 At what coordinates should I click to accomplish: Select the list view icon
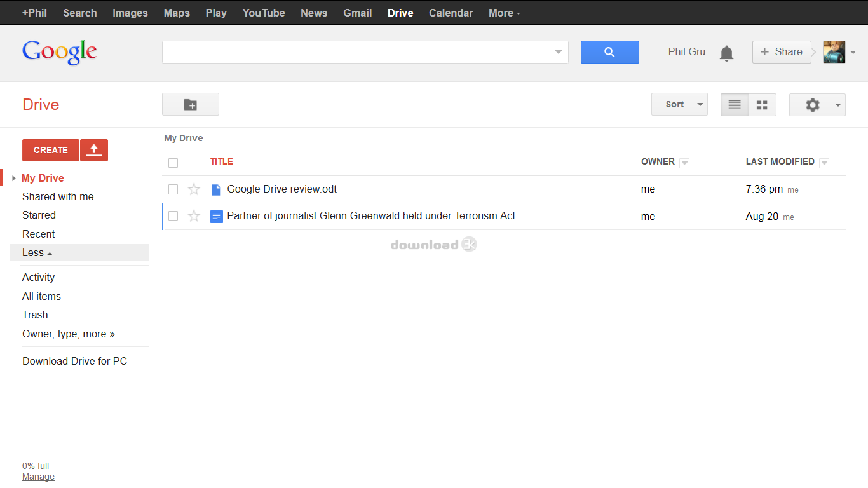point(734,104)
